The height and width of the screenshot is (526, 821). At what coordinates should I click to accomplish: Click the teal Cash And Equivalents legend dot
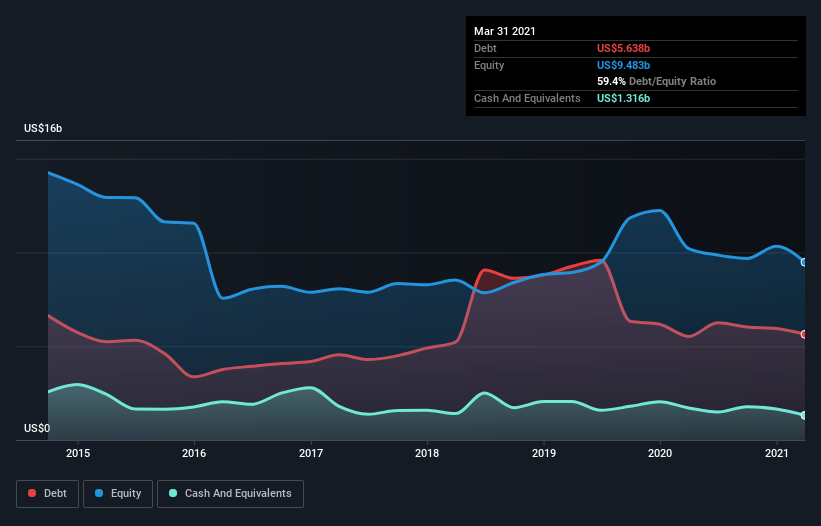pyautogui.click(x=173, y=493)
